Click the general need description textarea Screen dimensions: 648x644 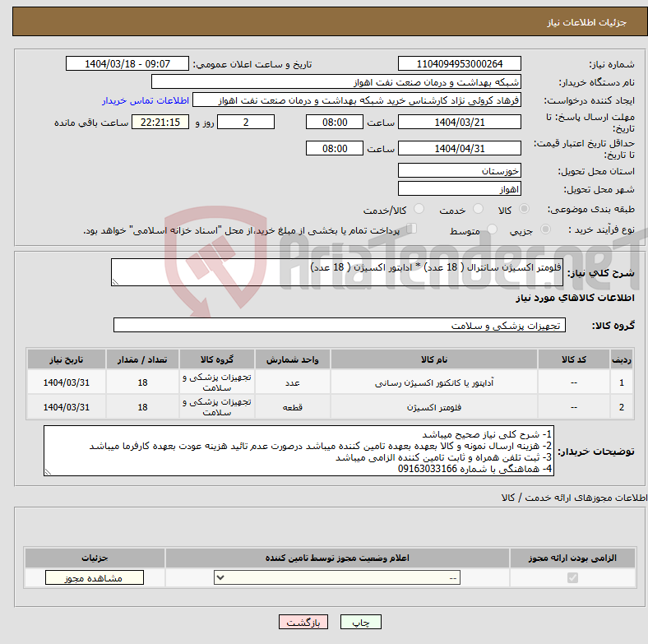coord(337,272)
